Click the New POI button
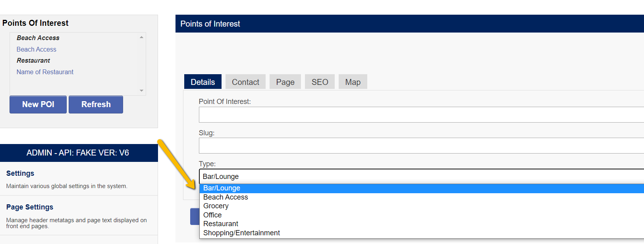Viewport: 644px width, 244px height. 38,104
